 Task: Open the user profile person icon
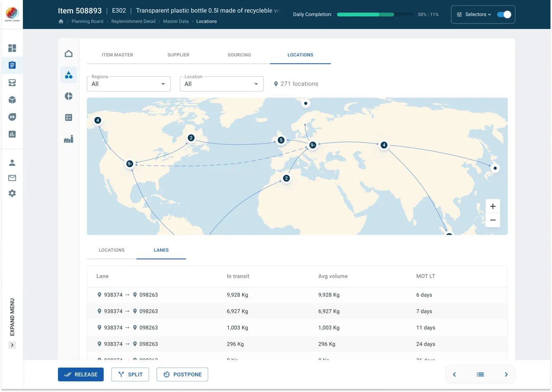click(x=12, y=162)
